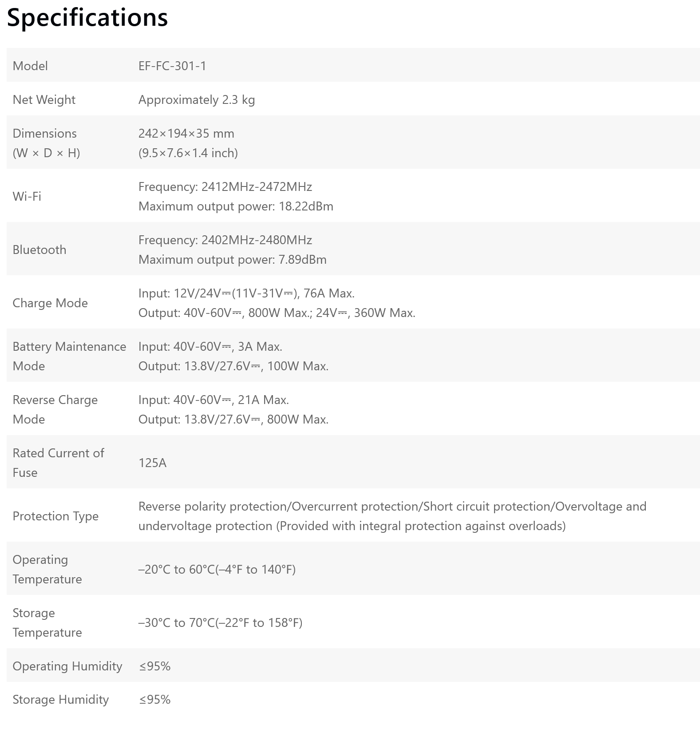
Task: Click the Battery Maintenance Mode label
Action: 69,356
